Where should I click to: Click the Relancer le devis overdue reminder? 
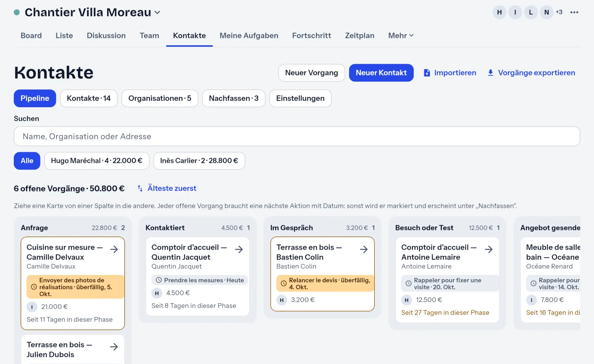pyautogui.click(x=325, y=283)
